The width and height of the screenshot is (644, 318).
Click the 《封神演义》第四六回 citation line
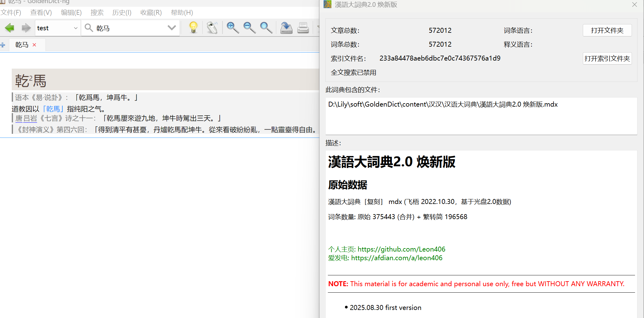[166, 129]
